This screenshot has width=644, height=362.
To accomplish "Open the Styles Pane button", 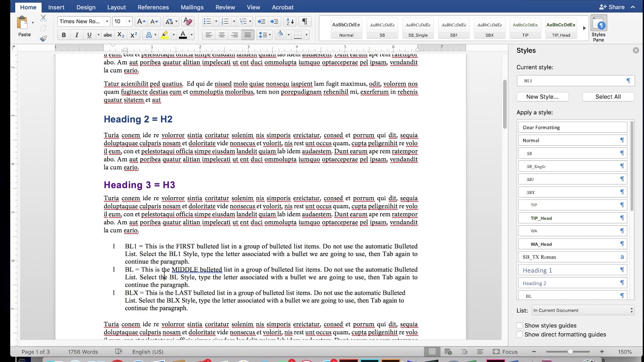I will [598, 29].
